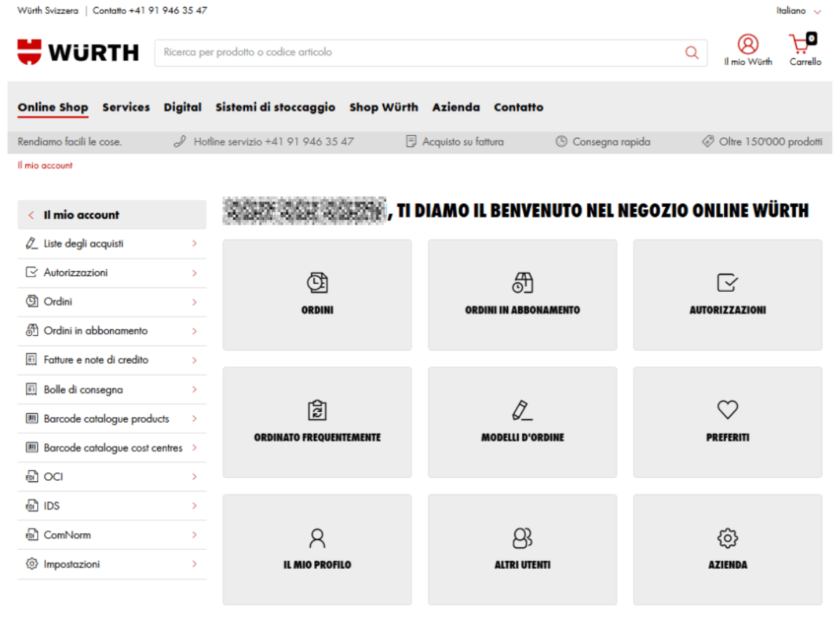Click the magnifier search icon
This screenshot has width=840, height=620.
coord(692,52)
